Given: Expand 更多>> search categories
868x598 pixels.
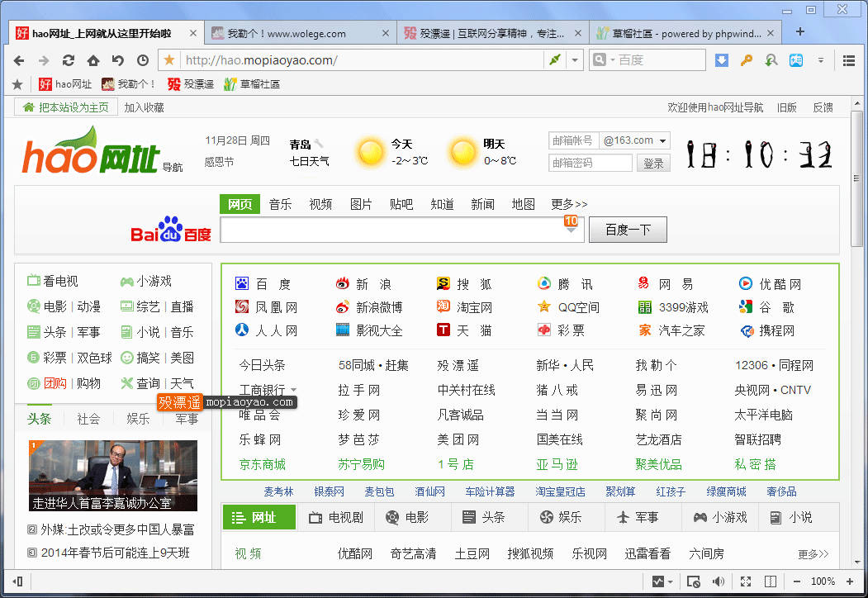Looking at the screenshot, I should click(569, 204).
